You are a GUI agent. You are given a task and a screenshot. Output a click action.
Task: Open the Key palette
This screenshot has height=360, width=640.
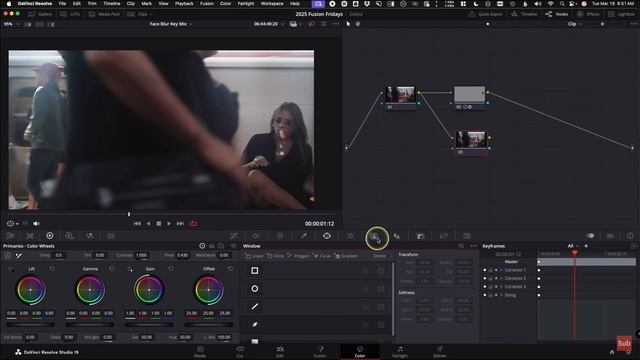[420, 236]
